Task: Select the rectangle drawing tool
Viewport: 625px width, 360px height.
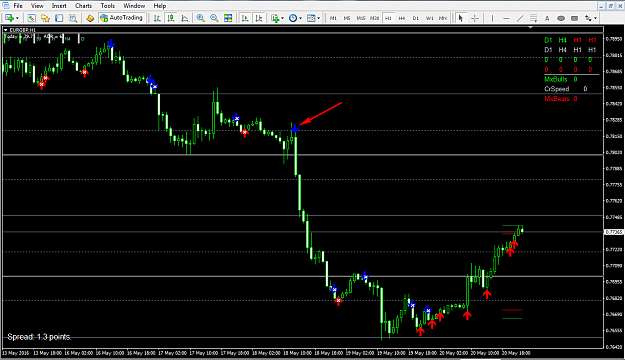Action: click(x=574, y=18)
